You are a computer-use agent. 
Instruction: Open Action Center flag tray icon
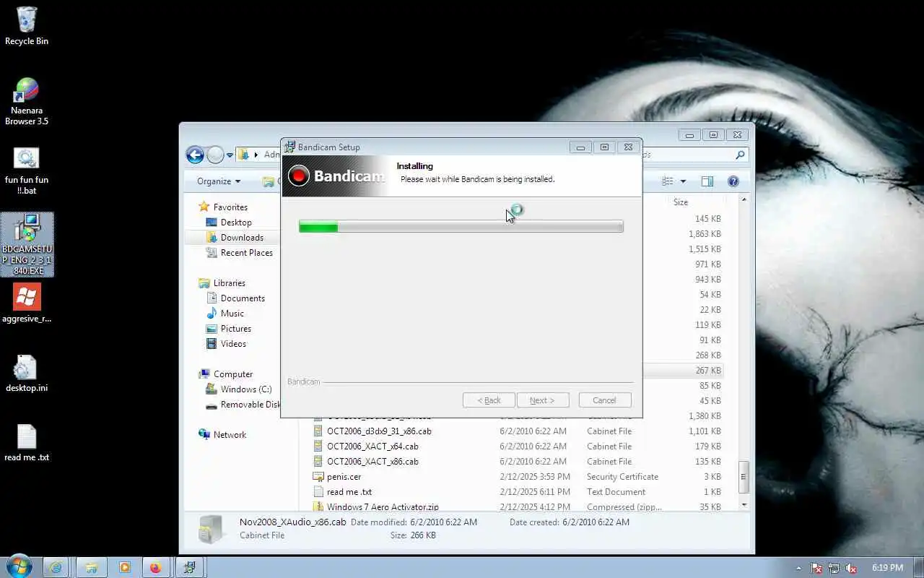pos(816,568)
